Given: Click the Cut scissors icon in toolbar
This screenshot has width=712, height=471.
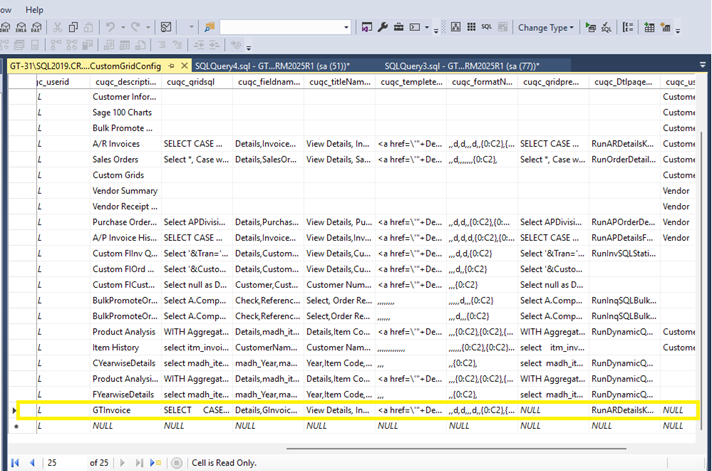Looking at the screenshot, I should (x=58, y=28).
